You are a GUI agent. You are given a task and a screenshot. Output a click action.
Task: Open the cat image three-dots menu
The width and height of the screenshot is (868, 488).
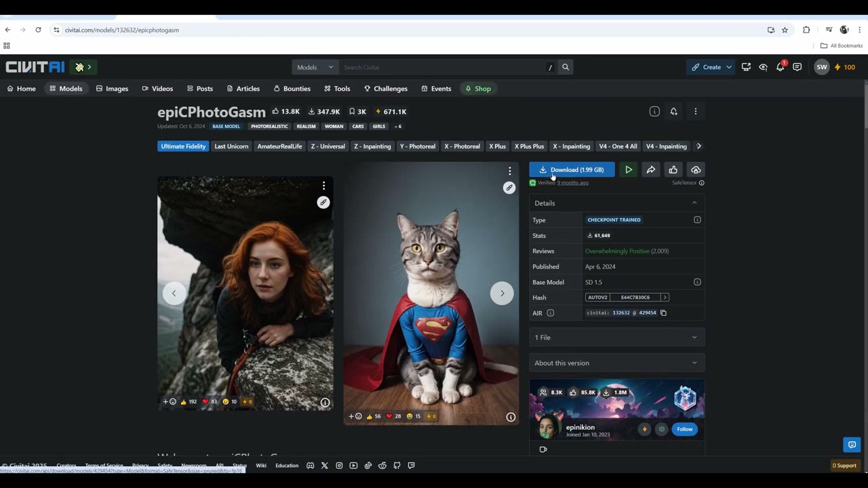pos(510,171)
